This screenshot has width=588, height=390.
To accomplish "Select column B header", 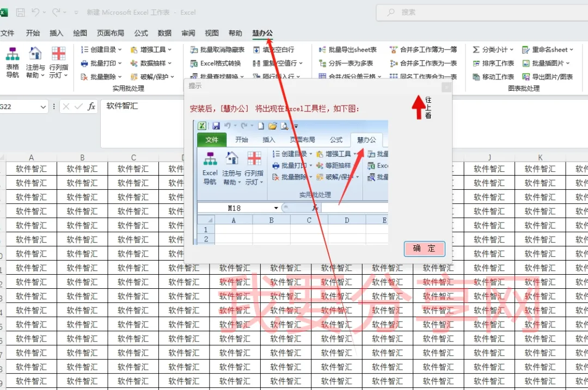I will click(x=83, y=158).
